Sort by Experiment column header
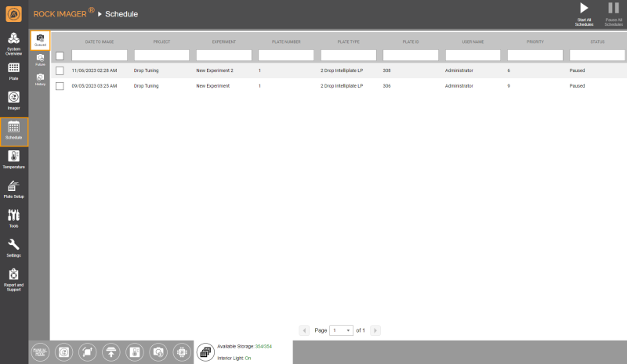This screenshot has width=627, height=364. coord(224,41)
